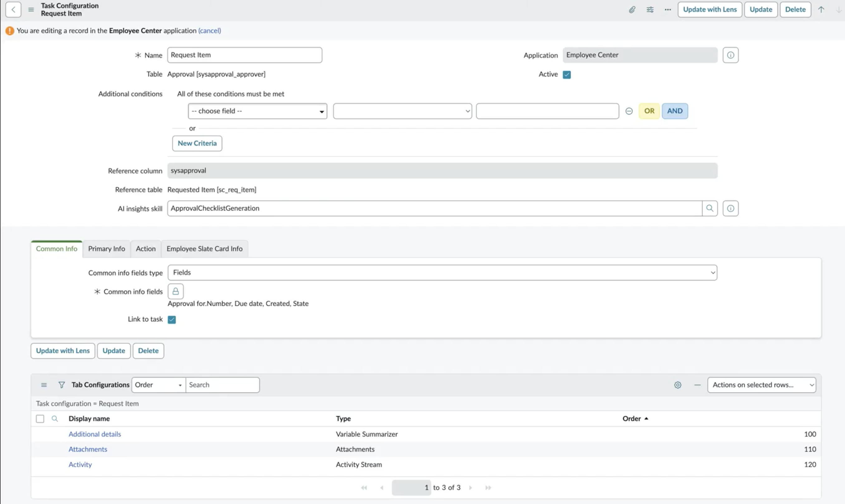
Task: Go to next page arrow in pagination
Action: coord(471,487)
